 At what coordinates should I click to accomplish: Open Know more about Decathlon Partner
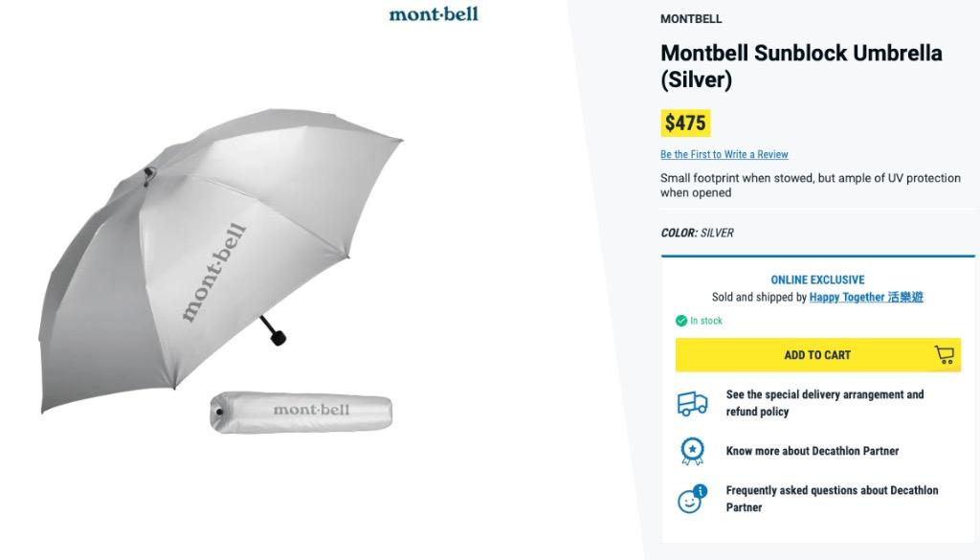(x=812, y=451)
